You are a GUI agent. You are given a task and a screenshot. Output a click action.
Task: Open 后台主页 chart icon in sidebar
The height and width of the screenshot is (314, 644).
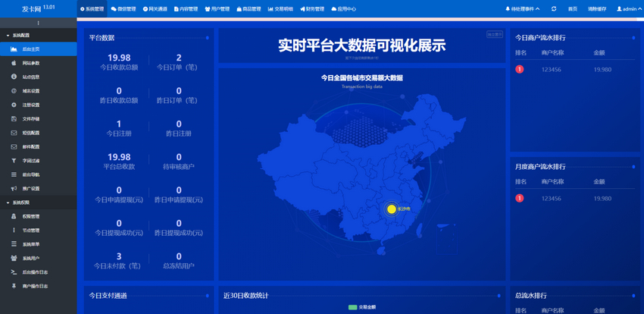tap(14, 49)
